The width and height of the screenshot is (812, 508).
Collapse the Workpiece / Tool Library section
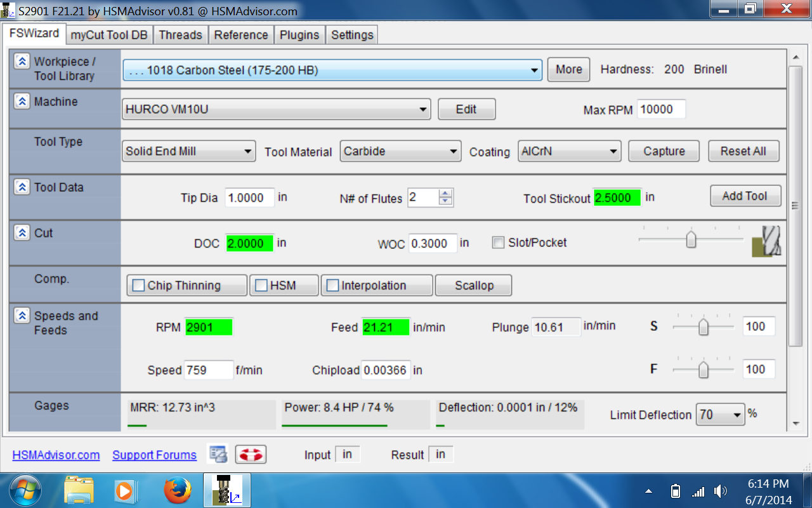[x=22, y=62]
